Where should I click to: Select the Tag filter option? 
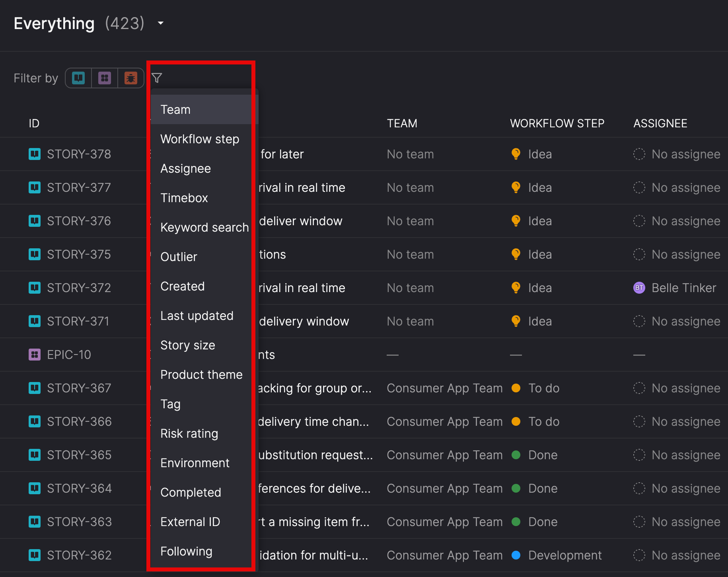tap(204, 404)
